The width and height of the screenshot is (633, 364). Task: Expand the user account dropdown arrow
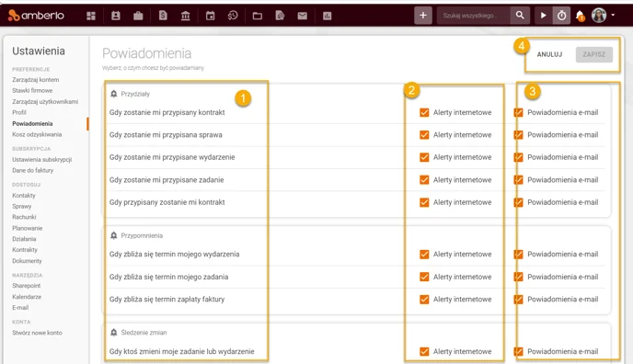613,15
